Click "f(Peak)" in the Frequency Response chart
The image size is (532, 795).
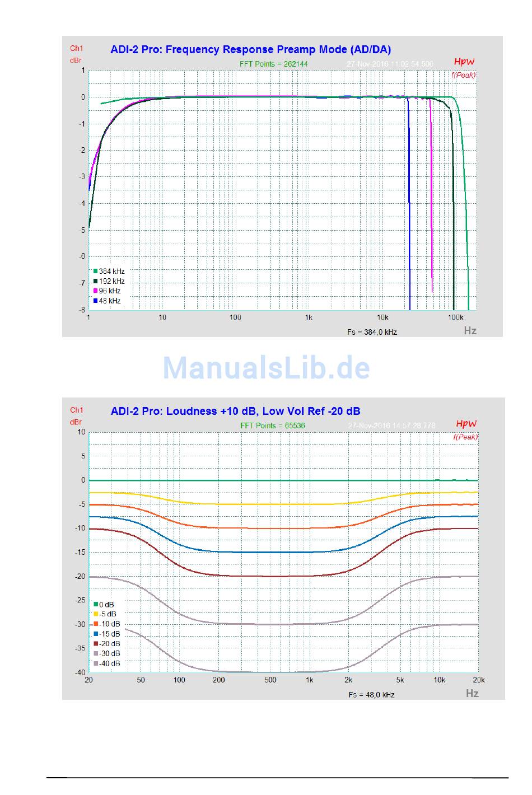464,75
